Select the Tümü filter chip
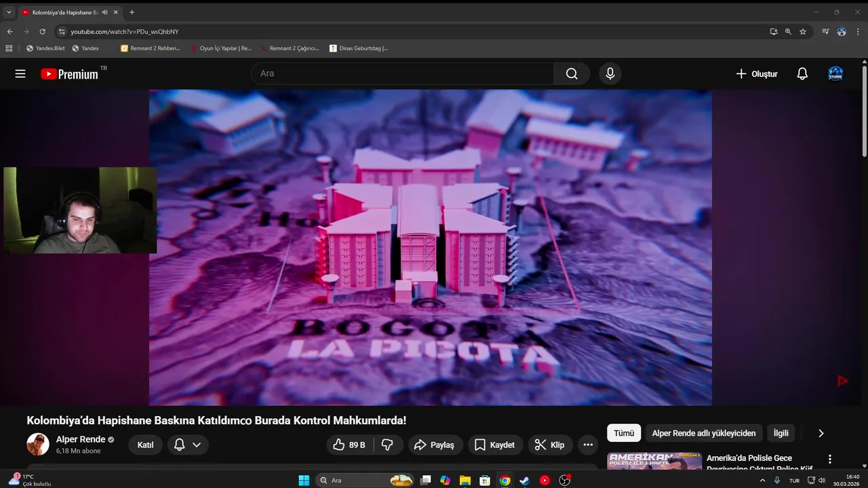The image size is (868, 488). (x=624, y=433)
